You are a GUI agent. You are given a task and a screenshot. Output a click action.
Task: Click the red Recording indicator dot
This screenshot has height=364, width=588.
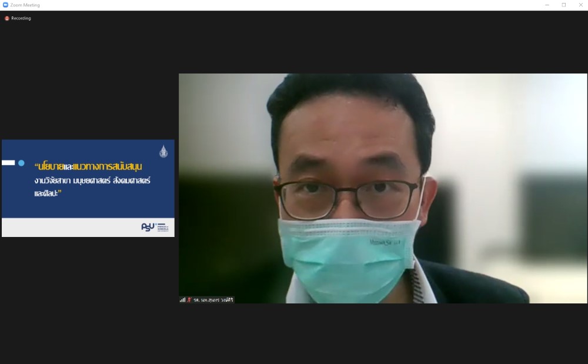tap(7, 18)
